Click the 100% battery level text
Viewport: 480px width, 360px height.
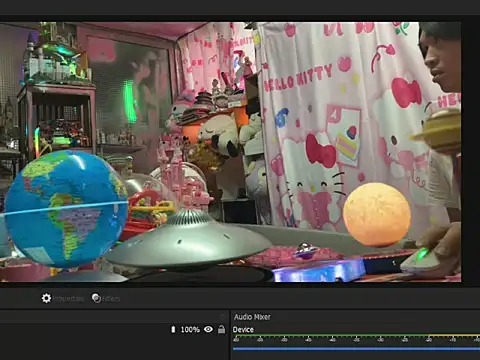[190, 330]
